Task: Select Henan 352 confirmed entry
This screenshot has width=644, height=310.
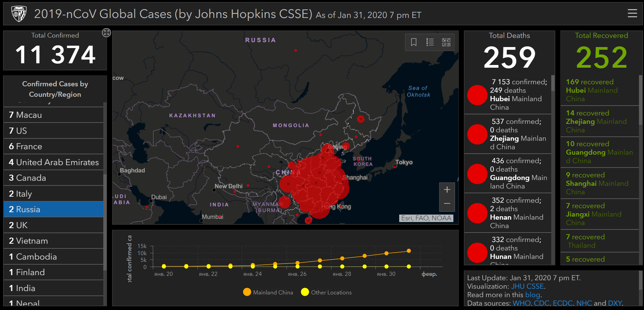Action: click(x=508, y=213)
